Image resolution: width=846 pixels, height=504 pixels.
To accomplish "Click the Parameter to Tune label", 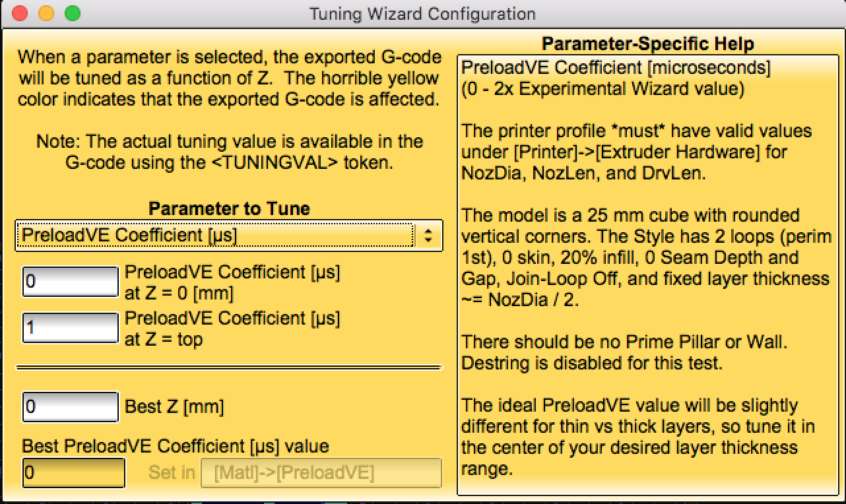I will click(229, 209).
